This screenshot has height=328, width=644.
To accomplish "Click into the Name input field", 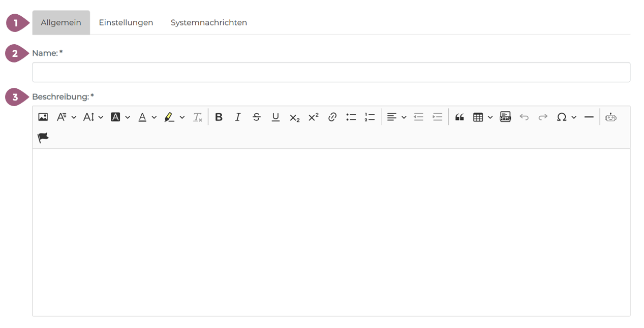I will click(x=331, y=73).
